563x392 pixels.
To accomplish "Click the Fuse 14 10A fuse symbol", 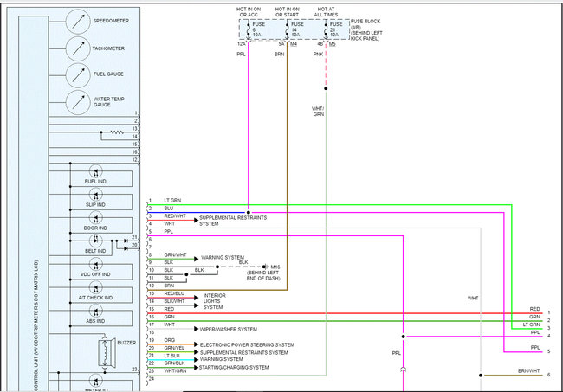I will [x=288, y=29].
